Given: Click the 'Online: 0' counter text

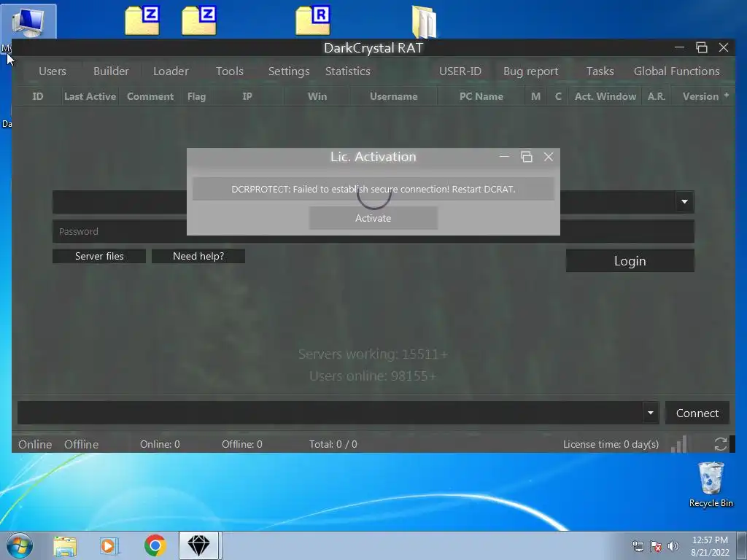Looking at the screenshot, I should [160, 444].
